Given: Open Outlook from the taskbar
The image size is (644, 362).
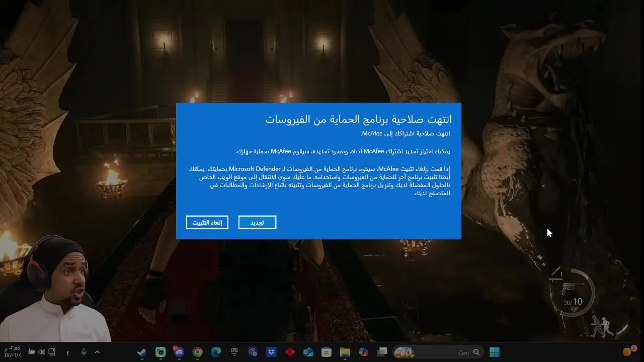Looking at the screenshot, I should (308, 352).
